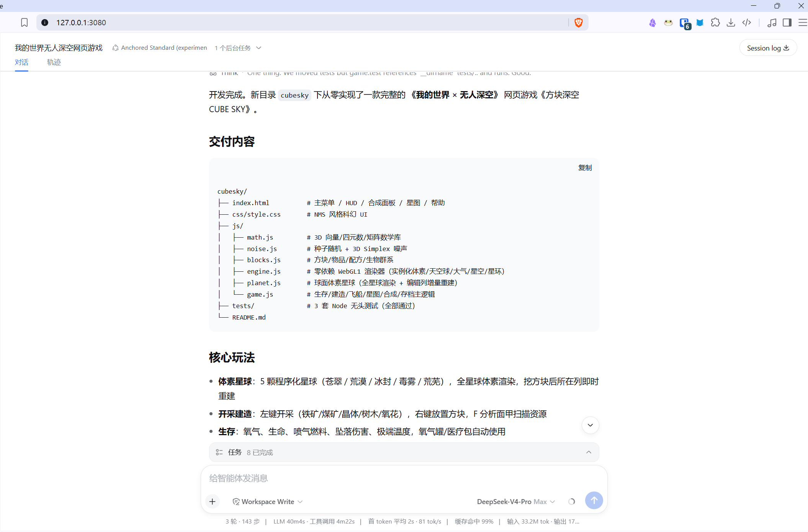Viewport: 808px width, 532px height.
Task: Click the '输入 33.2M tok' status entry
Action: (x=528, y=522)
